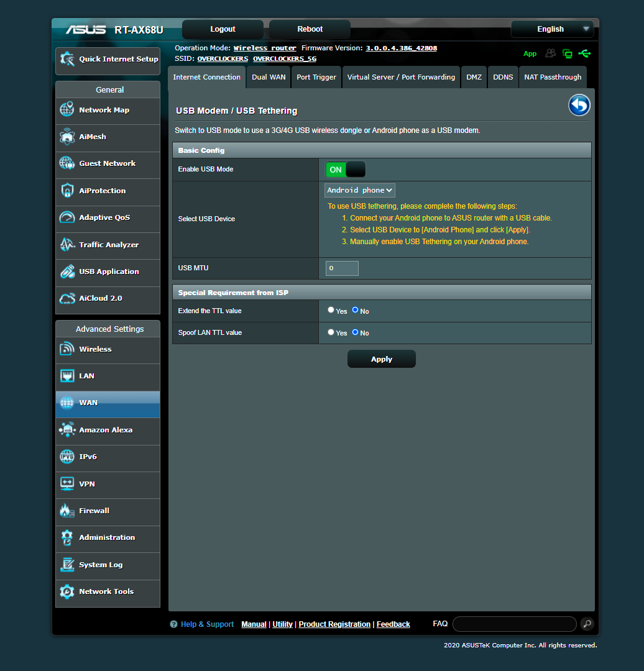644x671 pixels.
Task: Open the Network Tools icon
Action: [67, 591]
